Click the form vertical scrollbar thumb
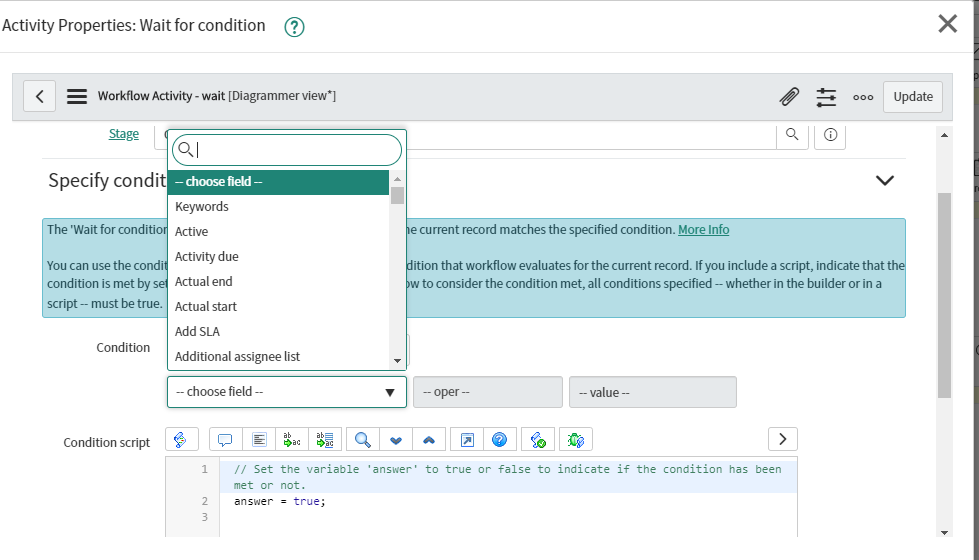The width and height of the screenshot is (979, 560). click(x=944, y=295)
